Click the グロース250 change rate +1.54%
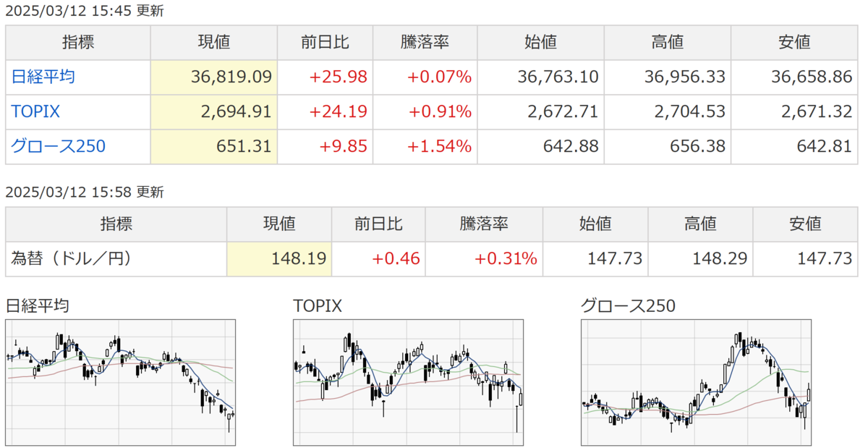This screenshot has width=868, height=448. [440, 146]
